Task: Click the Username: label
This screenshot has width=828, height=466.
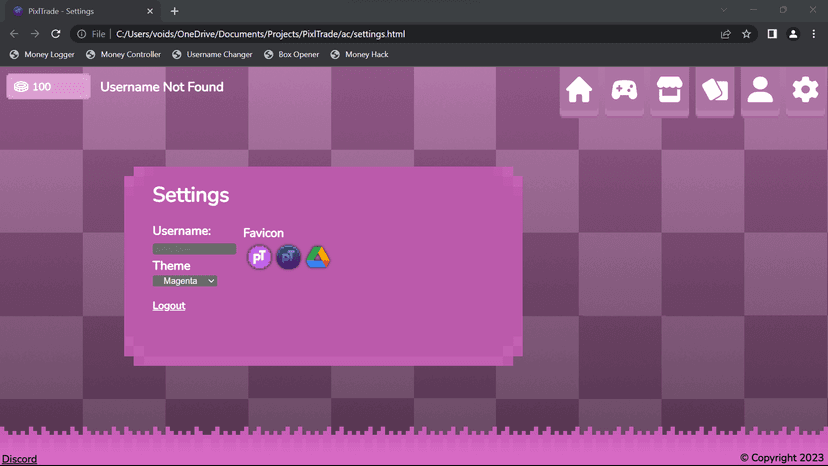Action: point(182,231)
